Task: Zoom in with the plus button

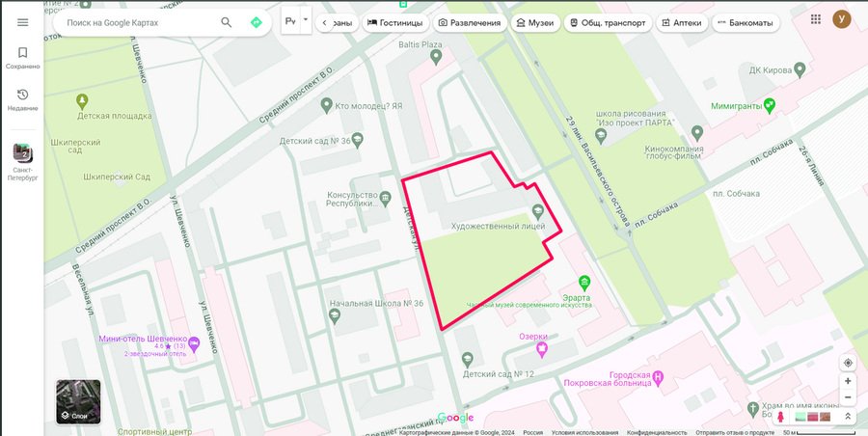Action: tap(848, 381)
